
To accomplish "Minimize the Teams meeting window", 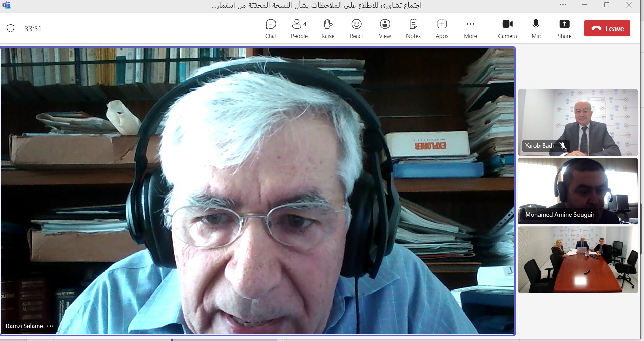I will coord(584,5).
